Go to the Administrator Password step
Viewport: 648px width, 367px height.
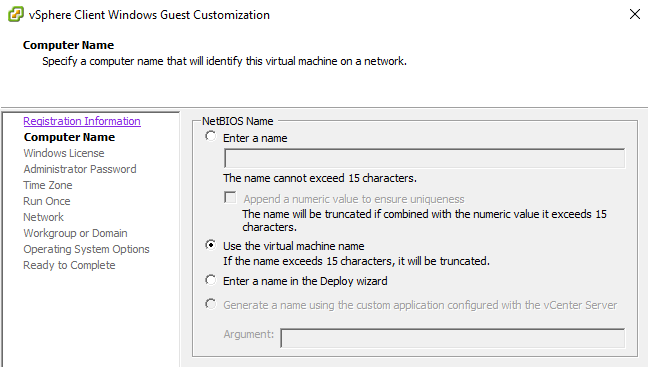pos(80,169)
